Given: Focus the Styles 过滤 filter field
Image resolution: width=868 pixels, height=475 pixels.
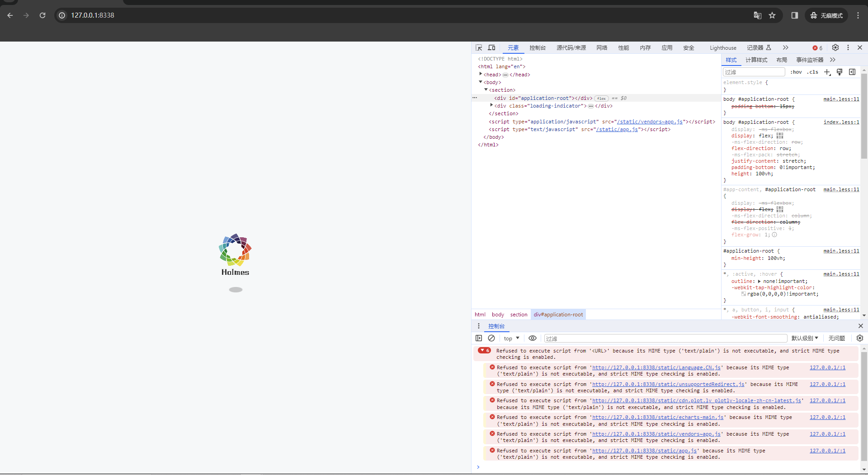Looking at the screenshot, I should [x=754, y=72].
